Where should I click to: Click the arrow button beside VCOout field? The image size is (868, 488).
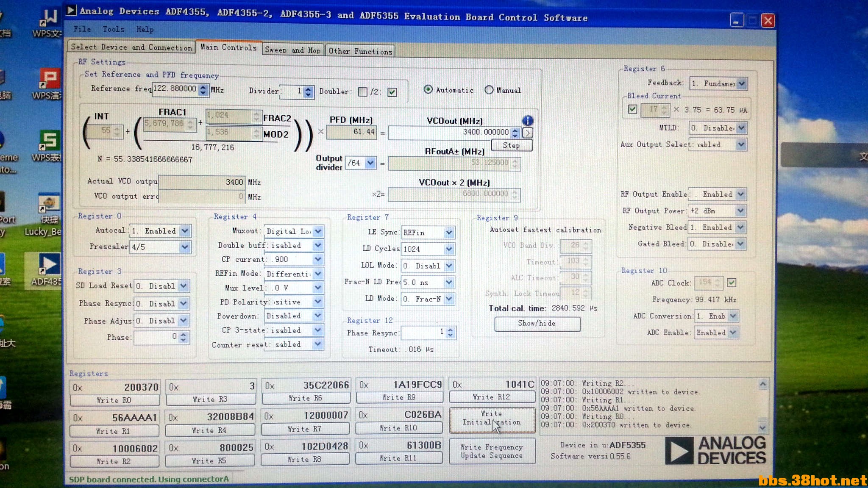(528, 133)
